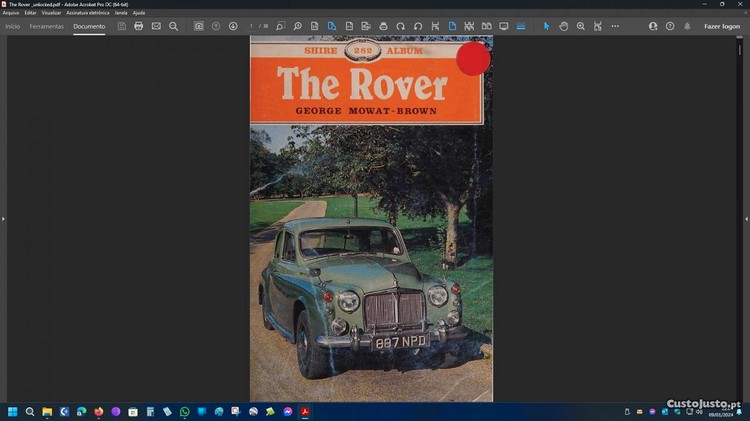750x421 pixels.
Task: Save the file with the floppy disk icon
Action: coord(122,26)
